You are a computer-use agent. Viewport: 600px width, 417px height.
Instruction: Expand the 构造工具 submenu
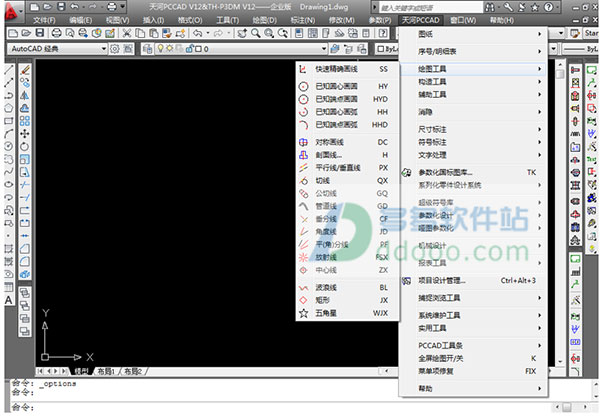(x=474, y=82)
